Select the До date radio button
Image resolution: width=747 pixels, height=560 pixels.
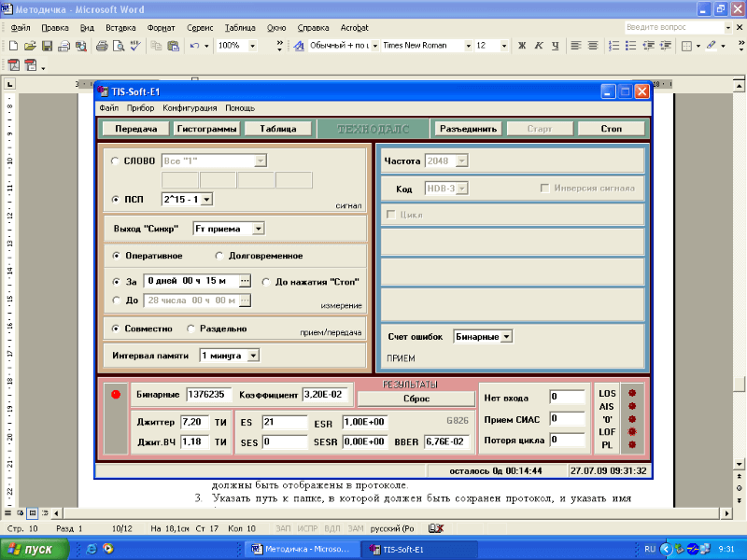point(116,300)
